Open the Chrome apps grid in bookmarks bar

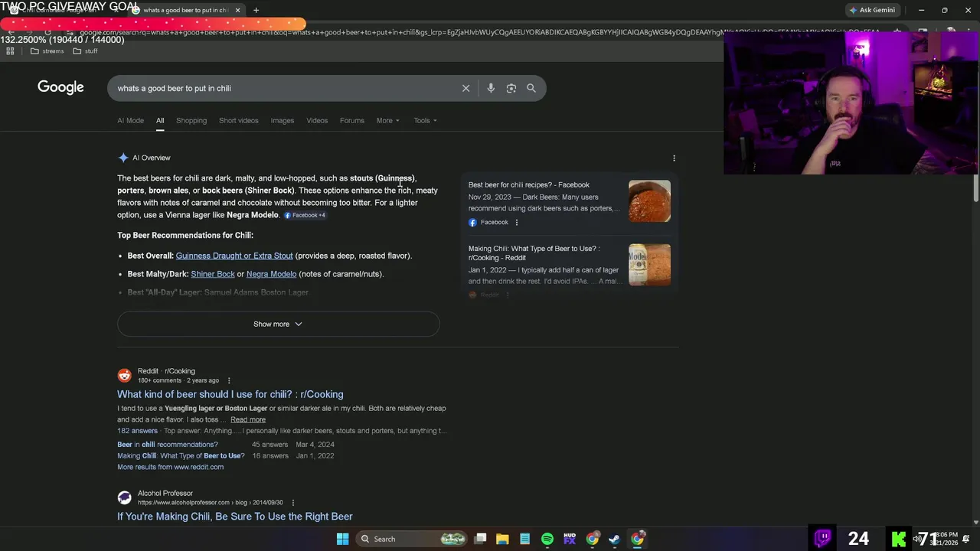(10, 51)
